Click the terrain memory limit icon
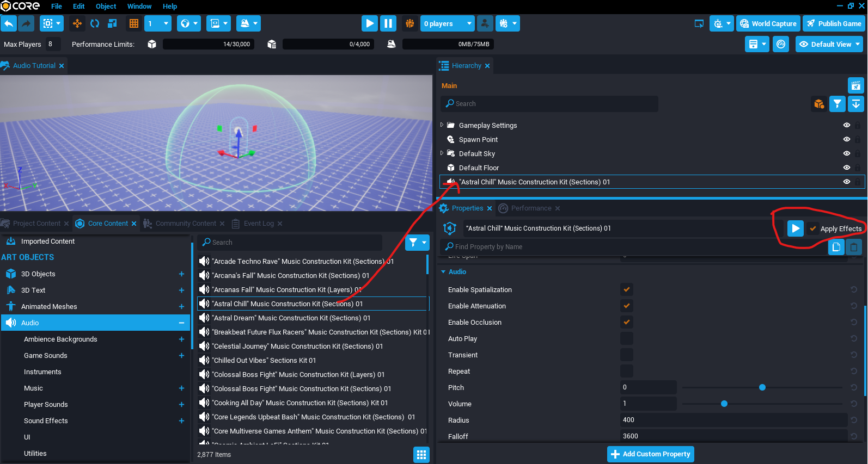Image resolution: width=868 pixels, height=464 pixels. 391,44
